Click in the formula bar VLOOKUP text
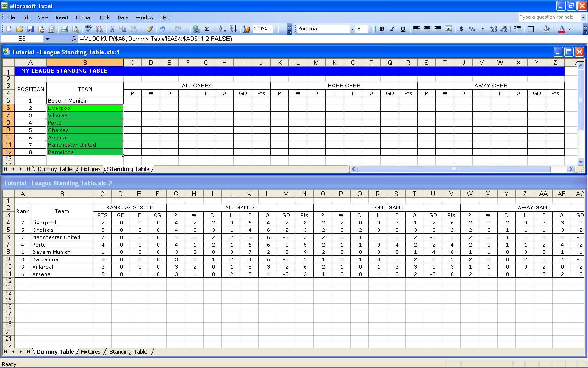 [156, 39]
